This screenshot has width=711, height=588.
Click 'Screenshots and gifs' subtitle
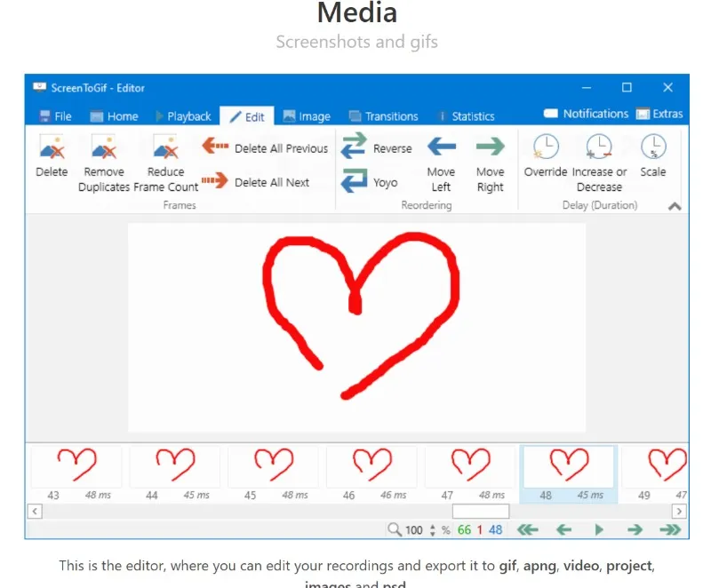point(357,42)
